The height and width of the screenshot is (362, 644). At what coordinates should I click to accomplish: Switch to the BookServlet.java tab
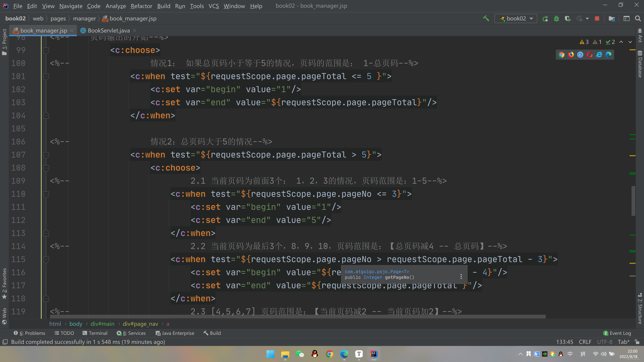coord(109,31)
